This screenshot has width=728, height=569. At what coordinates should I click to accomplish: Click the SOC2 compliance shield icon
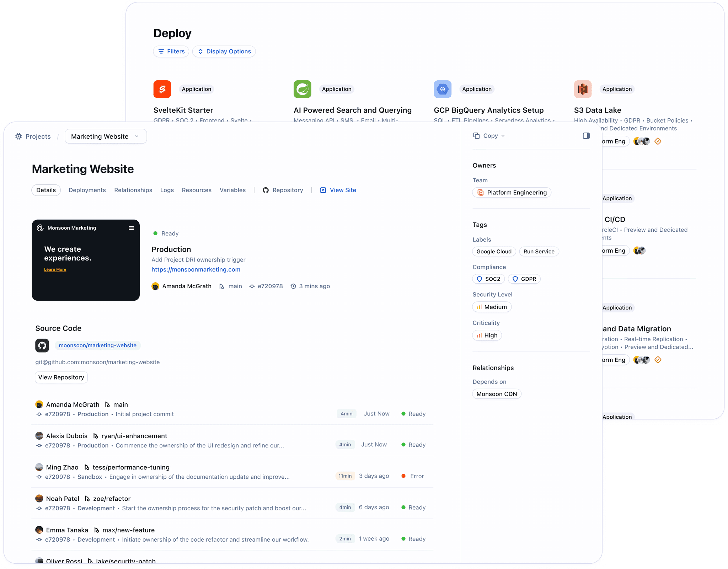480,279
